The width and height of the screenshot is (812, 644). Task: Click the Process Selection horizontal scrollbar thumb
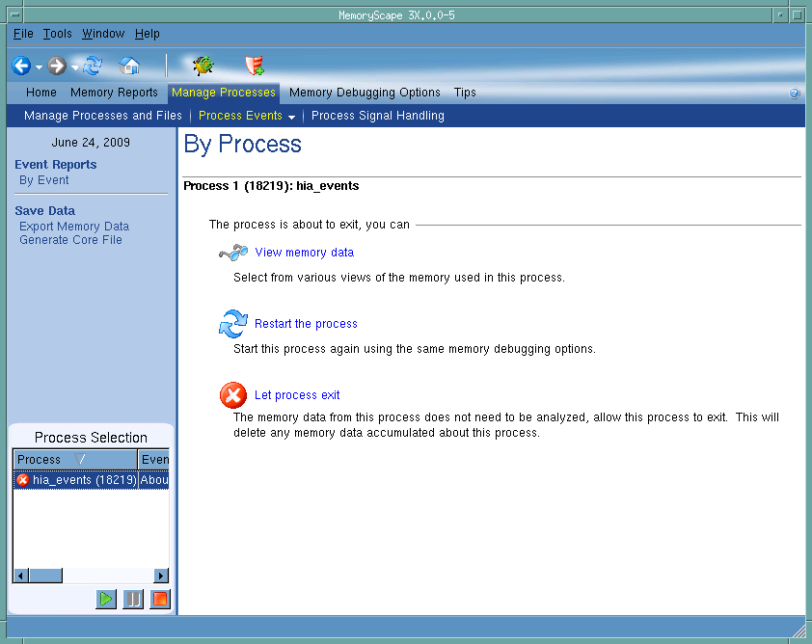(44, 576)
